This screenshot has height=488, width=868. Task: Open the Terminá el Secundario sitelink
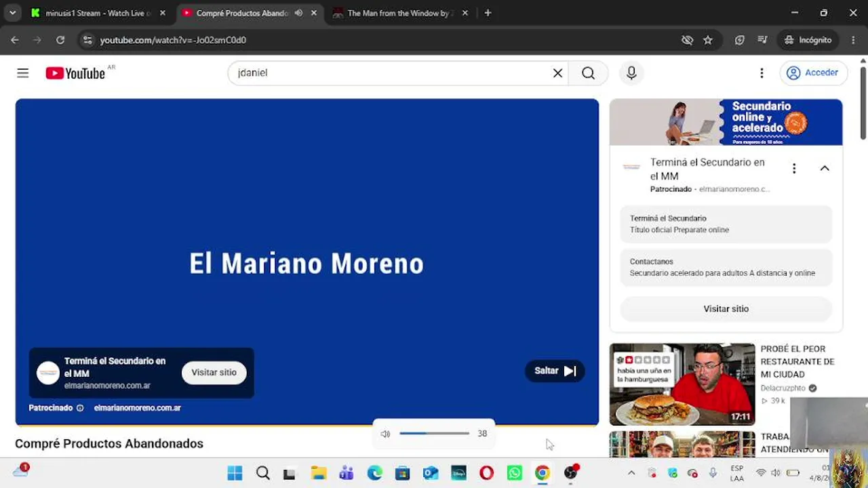coord(726,224)
